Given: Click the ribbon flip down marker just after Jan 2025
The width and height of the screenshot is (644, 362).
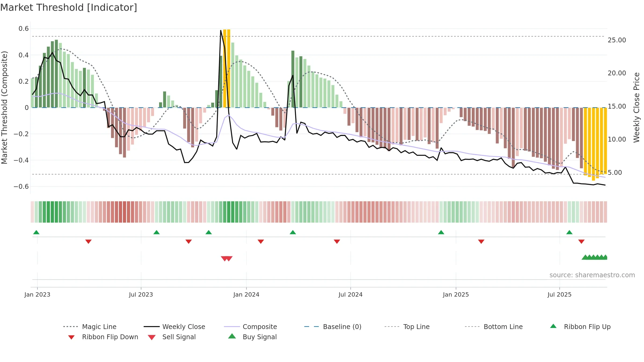Looking at the screenshot, I should pos(481,242).
